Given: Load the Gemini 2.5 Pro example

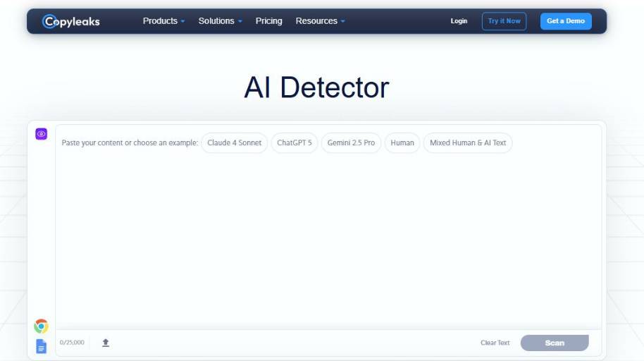Looking at the screenshot, I should coord(351,142).
